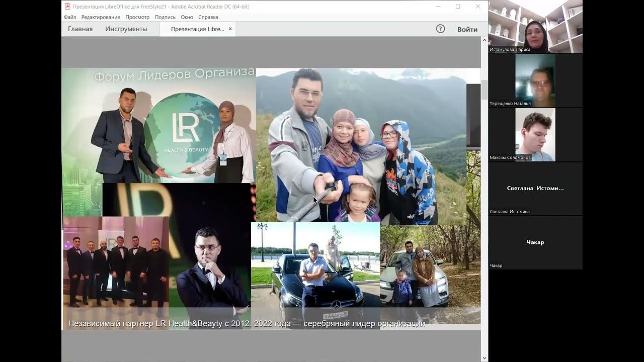This screenshot has width=644, height=362.
Task: Click the family selfie photo in mountains
Action: pyautogui.click(x=361, y=146)
